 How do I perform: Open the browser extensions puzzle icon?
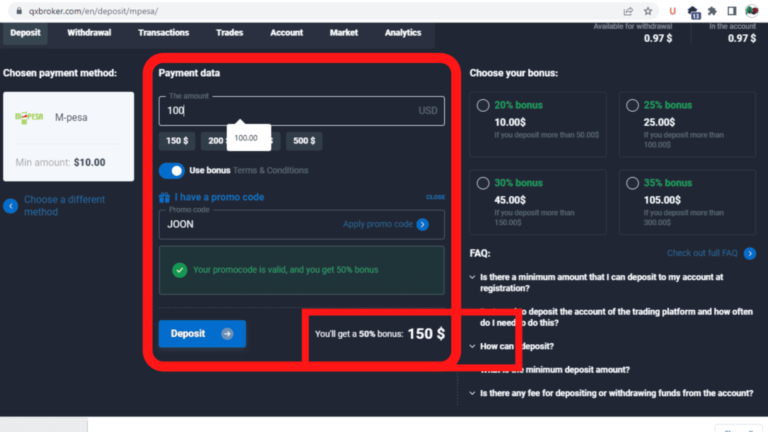pos(712,10)
